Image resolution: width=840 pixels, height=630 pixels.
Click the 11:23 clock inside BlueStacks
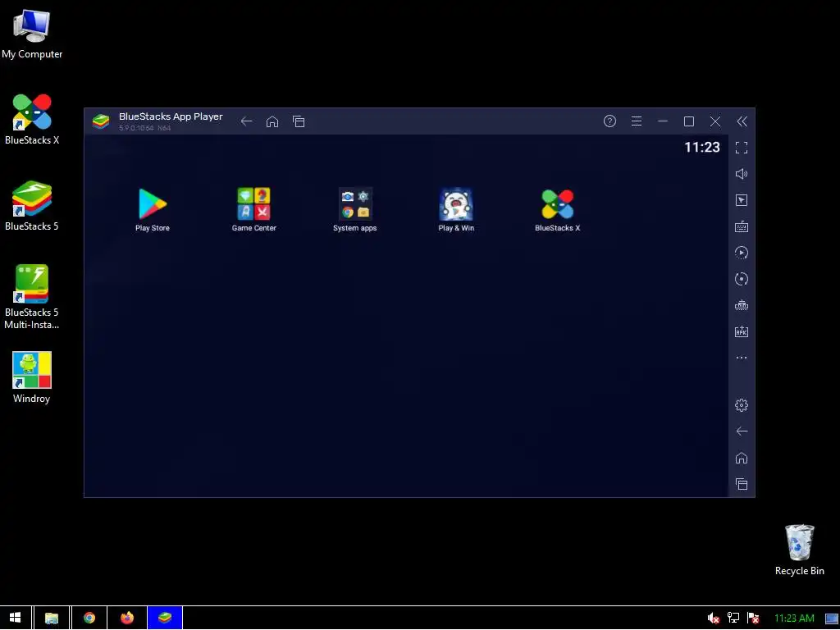[x=702, y=148]
